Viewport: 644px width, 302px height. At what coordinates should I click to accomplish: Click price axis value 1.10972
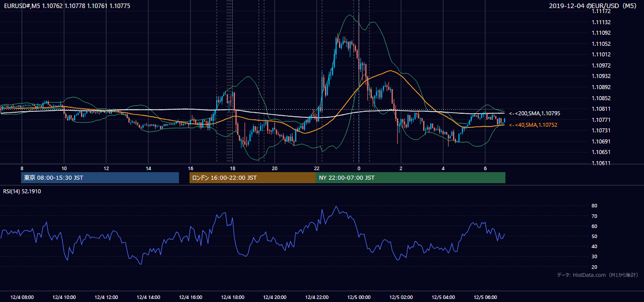(601, 66)
